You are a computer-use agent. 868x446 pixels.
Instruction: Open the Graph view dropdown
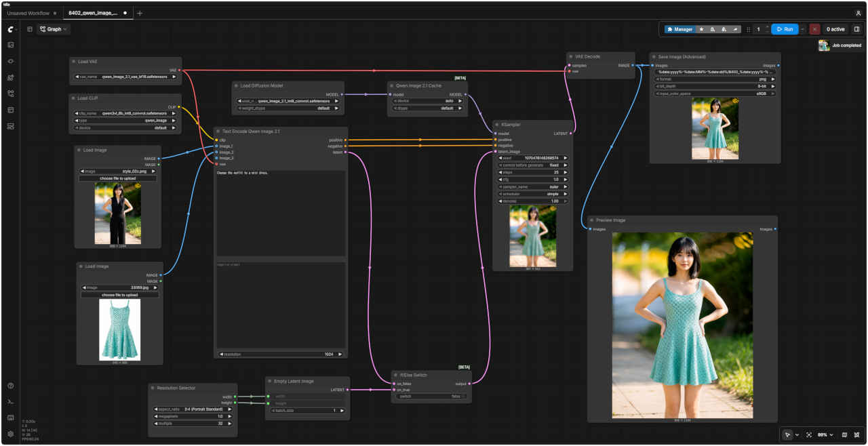click(x=54, y=29)
